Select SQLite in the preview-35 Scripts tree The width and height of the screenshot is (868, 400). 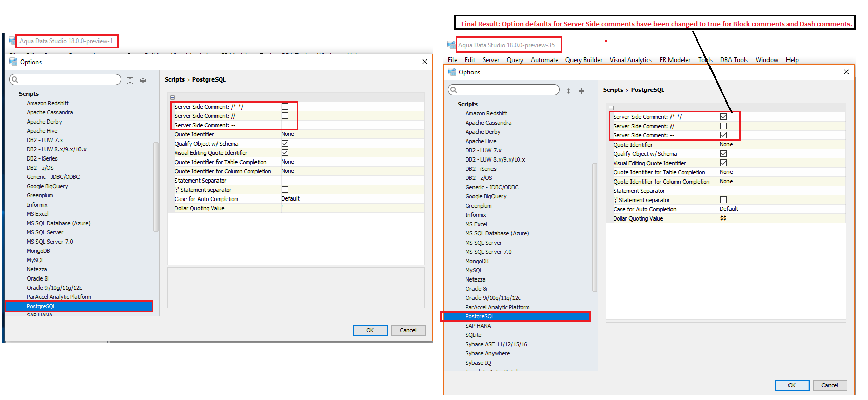[x=474, y=335]
